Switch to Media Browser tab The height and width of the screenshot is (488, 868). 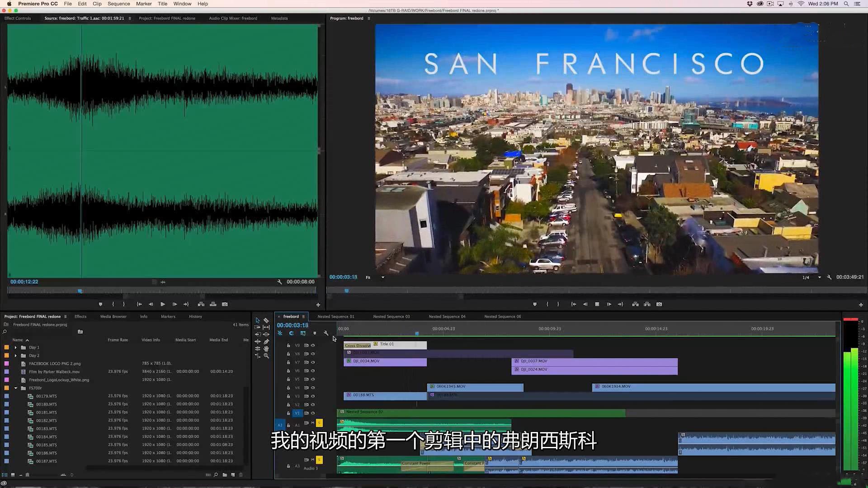click(113, 317)
